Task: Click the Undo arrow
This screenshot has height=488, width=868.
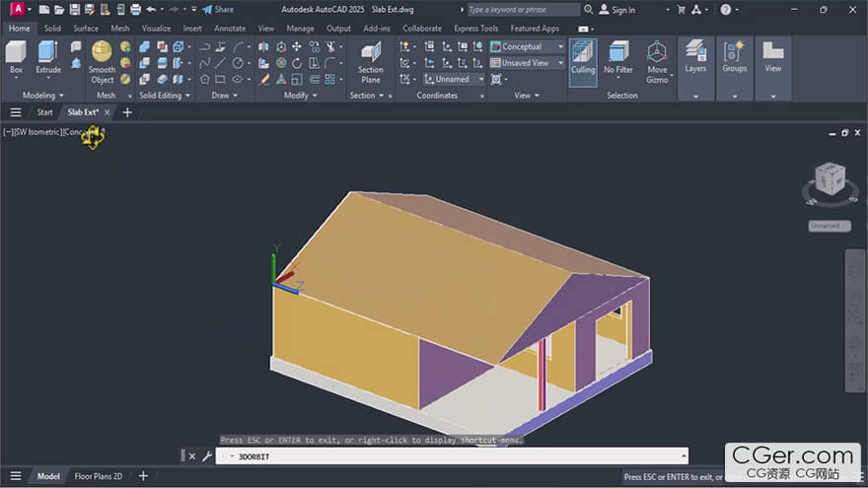Action: click(151, 10)
